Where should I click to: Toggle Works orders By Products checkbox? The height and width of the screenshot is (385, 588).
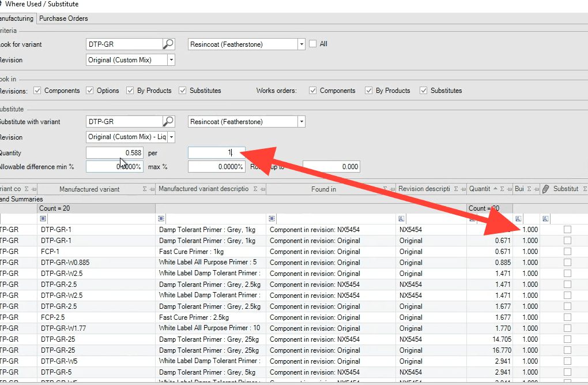[368, 91]
